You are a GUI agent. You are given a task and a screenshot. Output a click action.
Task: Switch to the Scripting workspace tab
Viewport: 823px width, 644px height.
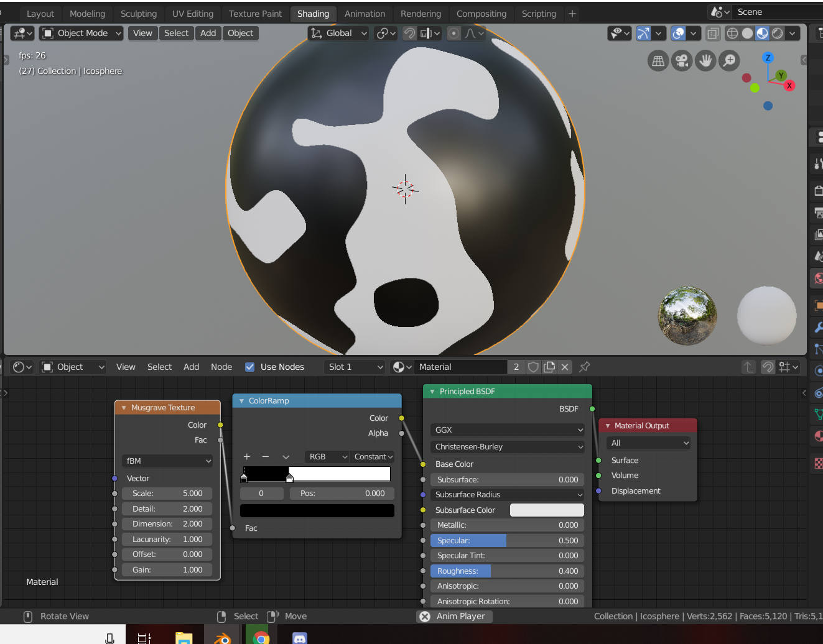point(539,14)
